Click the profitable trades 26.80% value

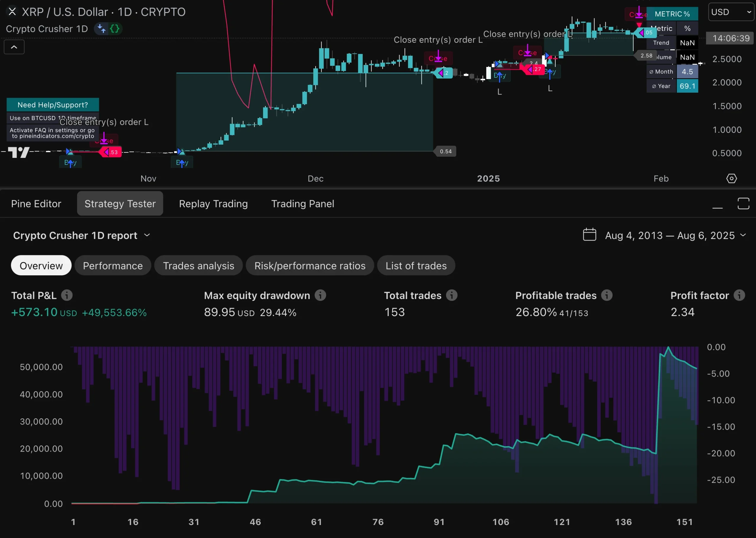coord(536,313)
